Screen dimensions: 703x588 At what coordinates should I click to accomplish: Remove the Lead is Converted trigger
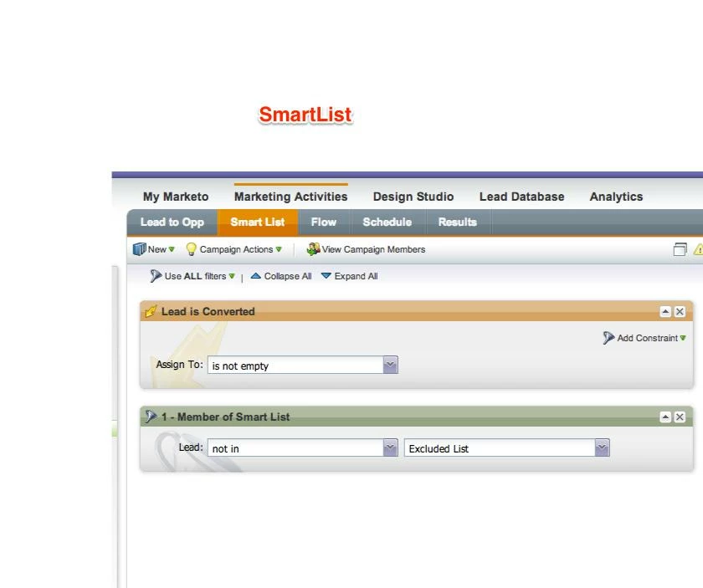(680, 311)
